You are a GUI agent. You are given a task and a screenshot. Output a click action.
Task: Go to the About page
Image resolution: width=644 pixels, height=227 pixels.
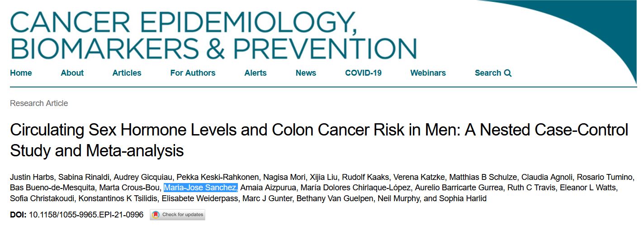pyautogui.click(x=72, y=73)
